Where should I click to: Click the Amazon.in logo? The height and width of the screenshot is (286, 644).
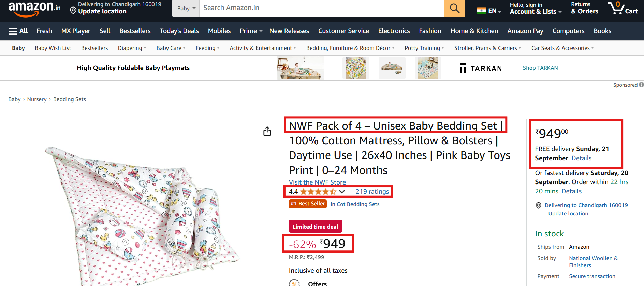[34, 9]
